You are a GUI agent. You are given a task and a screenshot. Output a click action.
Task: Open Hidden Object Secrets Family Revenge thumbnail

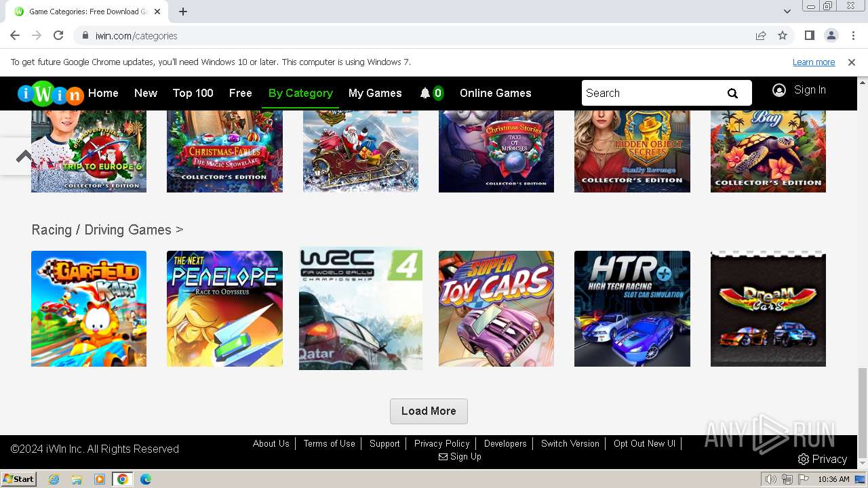click(632, 151)
